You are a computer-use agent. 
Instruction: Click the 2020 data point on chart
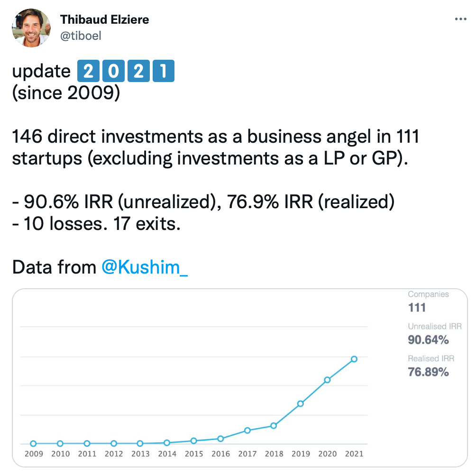[x=327, y=380]
